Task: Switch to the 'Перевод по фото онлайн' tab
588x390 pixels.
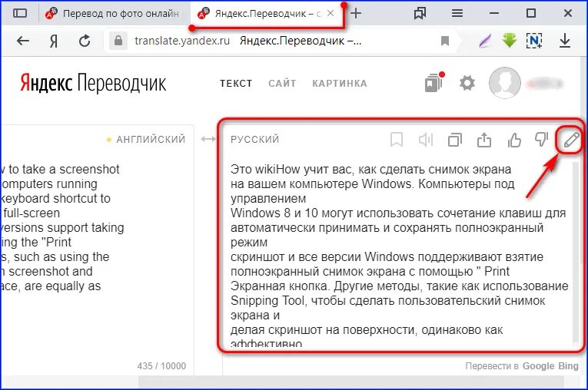Action: coord(113,14)
